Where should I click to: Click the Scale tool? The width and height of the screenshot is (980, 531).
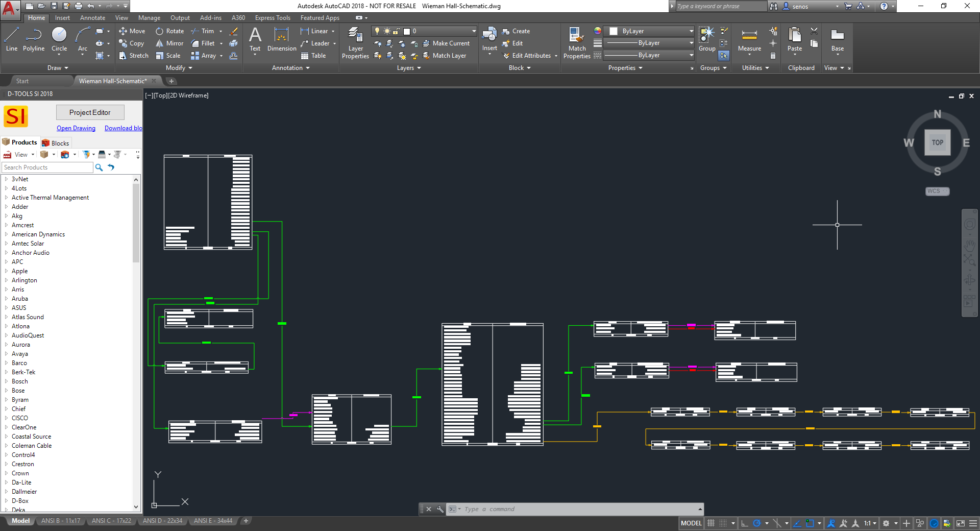[x=168, y=56]
